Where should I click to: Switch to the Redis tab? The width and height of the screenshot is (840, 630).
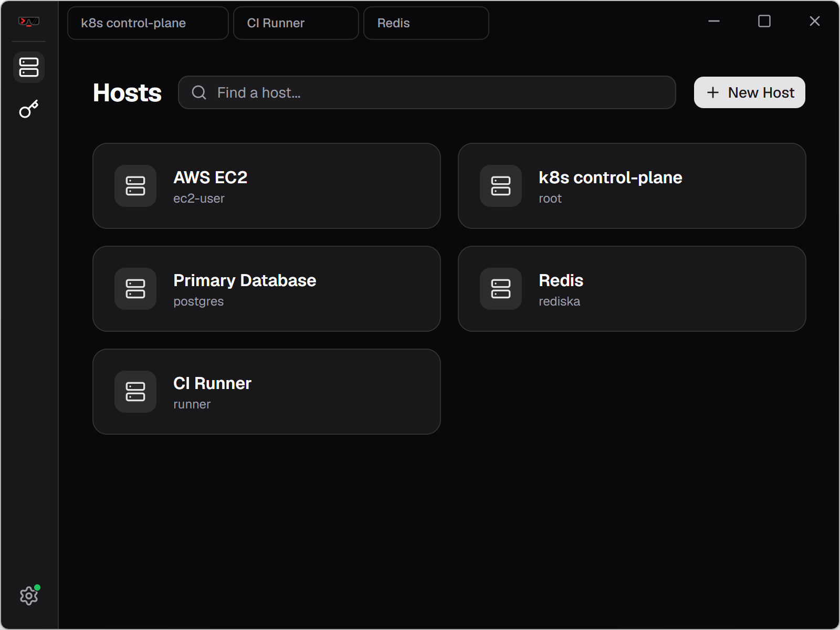pos(426,23)
